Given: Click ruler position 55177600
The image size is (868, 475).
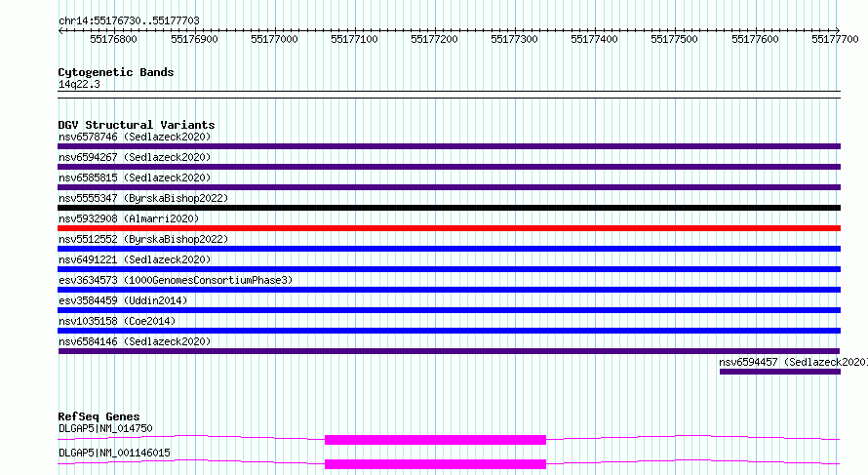Looking at the screenshot, I should pos(755,39).
